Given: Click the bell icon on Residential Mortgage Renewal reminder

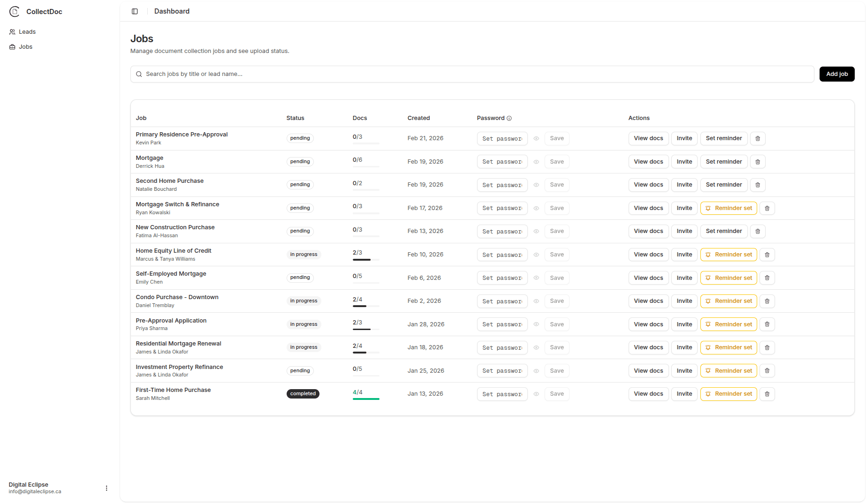Looking at the screenshot, I should (x=708, y=347).
